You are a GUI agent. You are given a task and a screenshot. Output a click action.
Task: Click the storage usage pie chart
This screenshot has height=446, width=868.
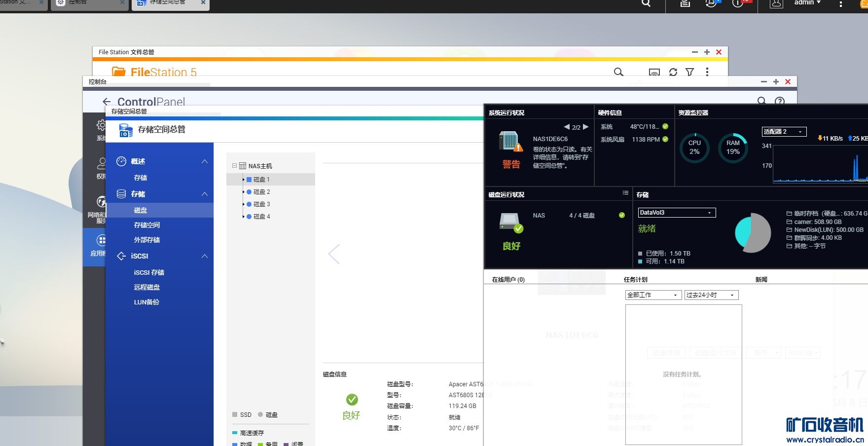point(753,233)
